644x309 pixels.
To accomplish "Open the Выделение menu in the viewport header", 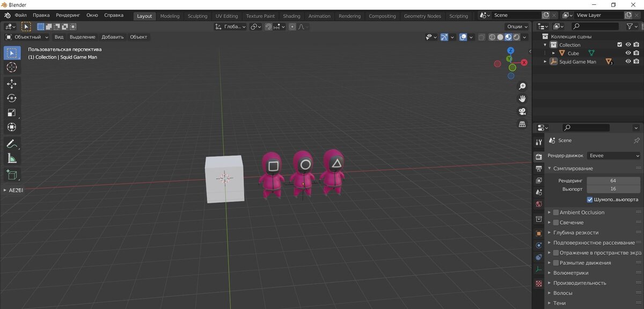I will point(83,37).
